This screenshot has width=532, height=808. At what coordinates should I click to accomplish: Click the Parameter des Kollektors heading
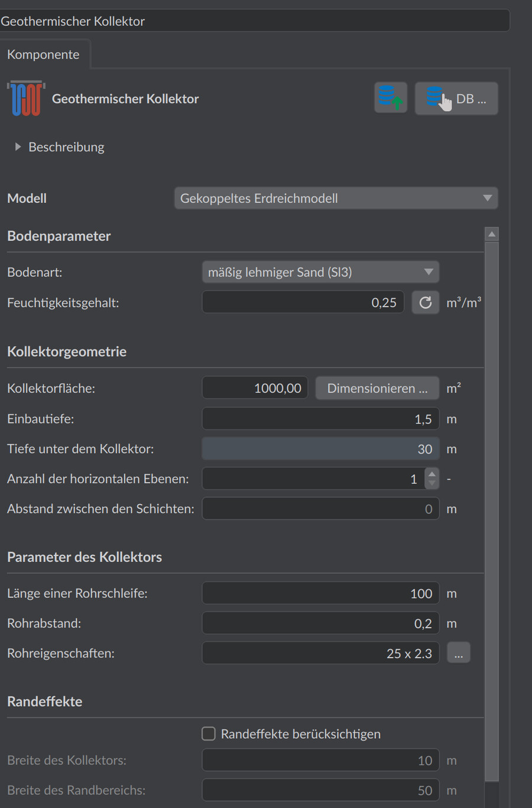tap(85, 557)
